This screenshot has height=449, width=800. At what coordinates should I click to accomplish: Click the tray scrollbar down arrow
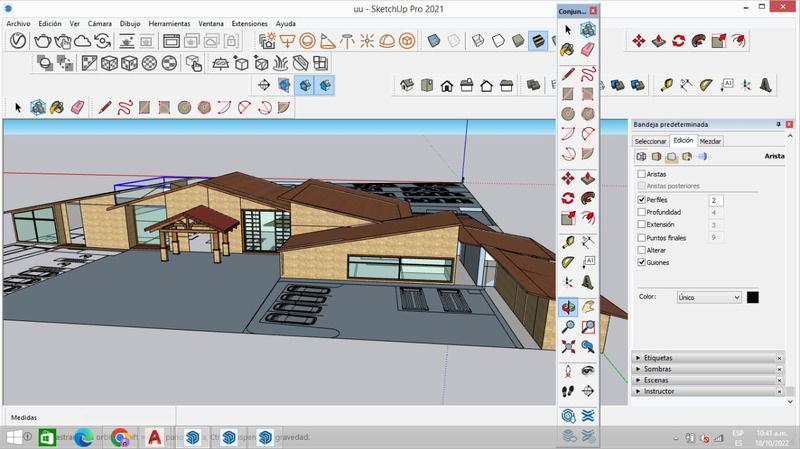click(x=790, y=402)
